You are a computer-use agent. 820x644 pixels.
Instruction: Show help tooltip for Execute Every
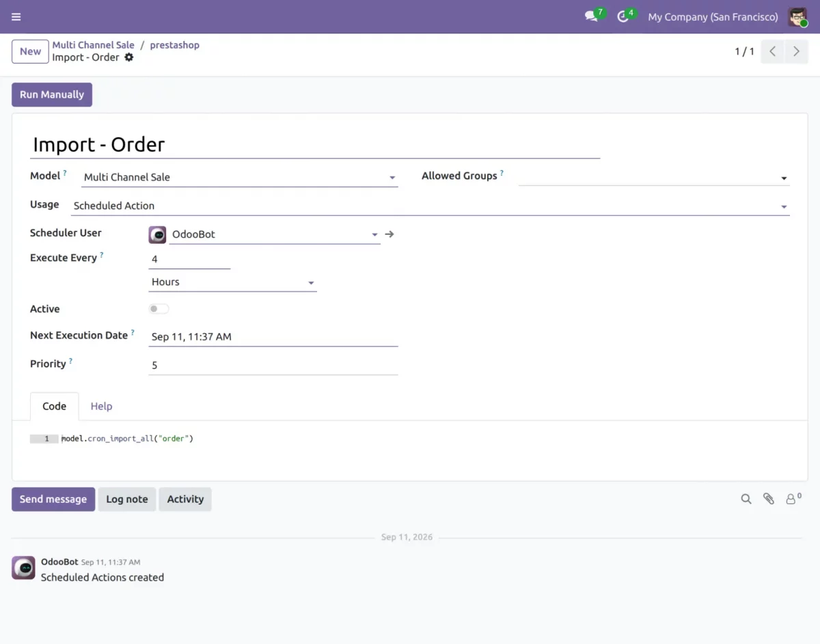102,255
